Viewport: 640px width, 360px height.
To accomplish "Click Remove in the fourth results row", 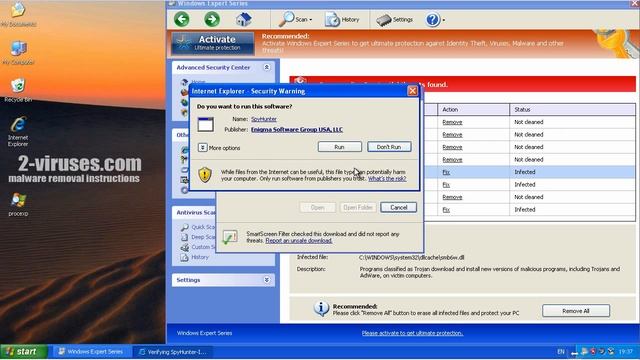I will [x=452, y=160].
